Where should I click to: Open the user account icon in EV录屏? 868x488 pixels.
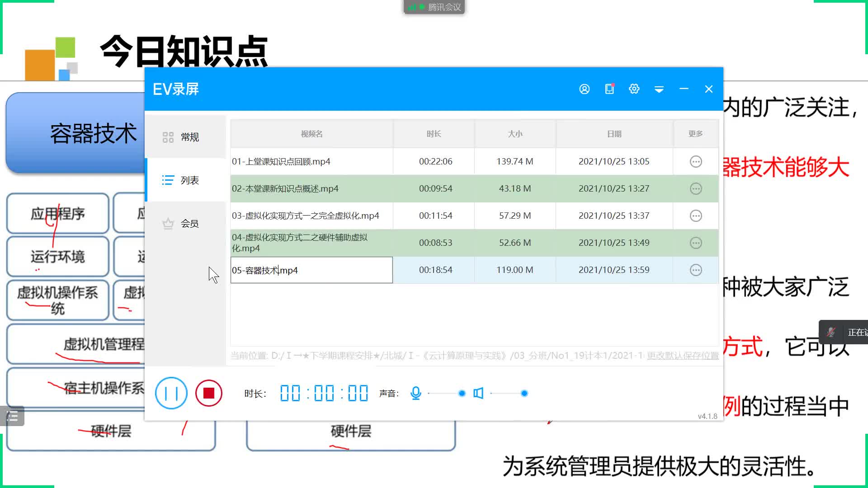584,89
